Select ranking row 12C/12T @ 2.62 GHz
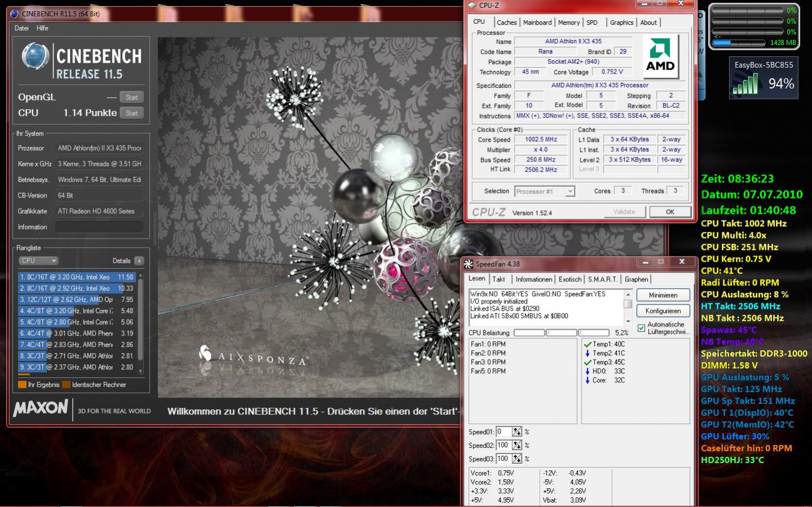Viewport: 812px width, 507px height. (x=77, y=299)
